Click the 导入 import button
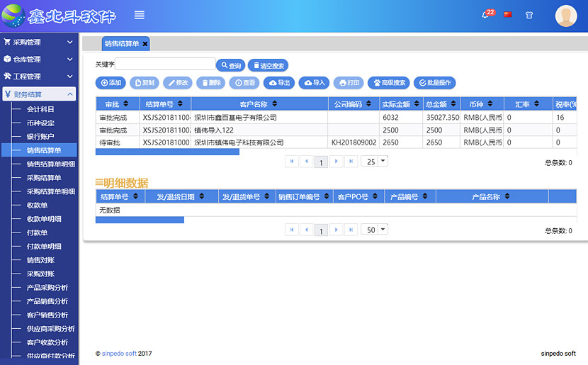 click(x=314, y=83)
